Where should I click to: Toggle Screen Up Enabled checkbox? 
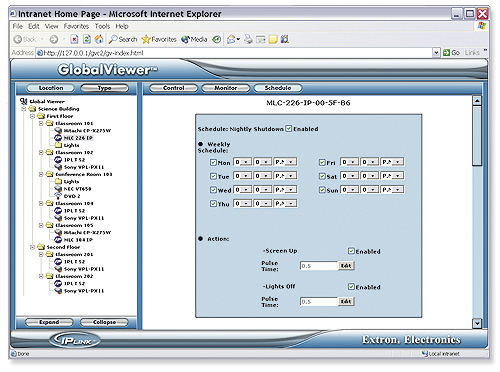[351, 251]
